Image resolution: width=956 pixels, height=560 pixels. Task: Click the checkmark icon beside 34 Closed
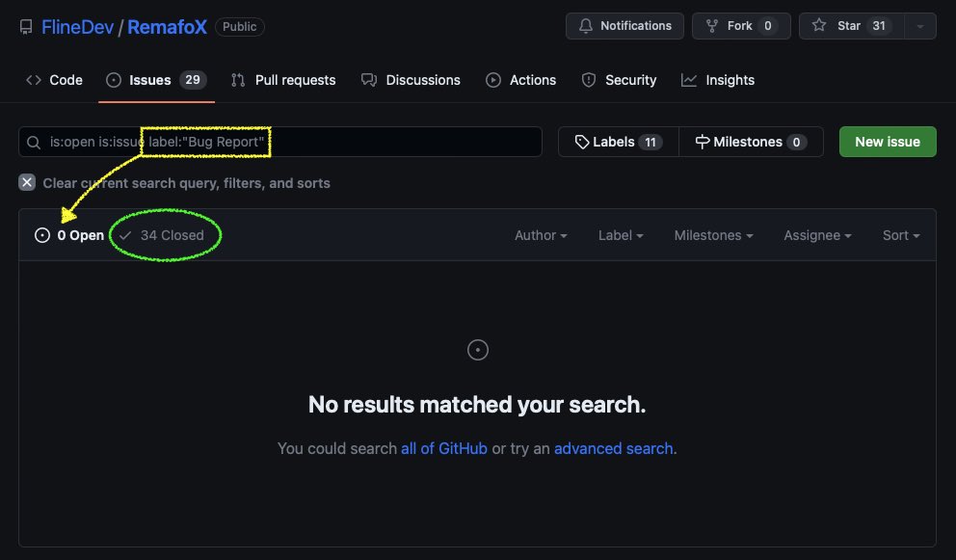tap(125, 235)
